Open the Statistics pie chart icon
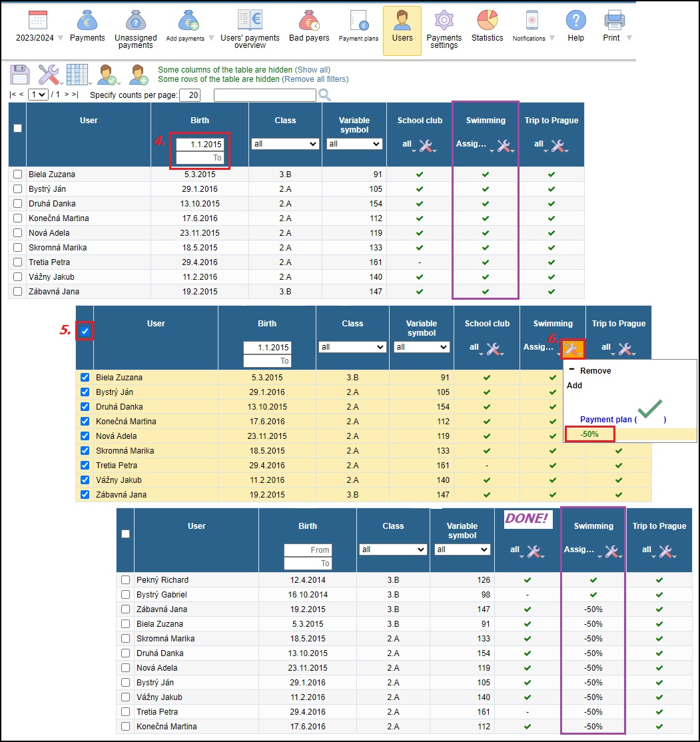Image resolution: width=700 pixels, height=742 pixels. click(x=487, y=21)
